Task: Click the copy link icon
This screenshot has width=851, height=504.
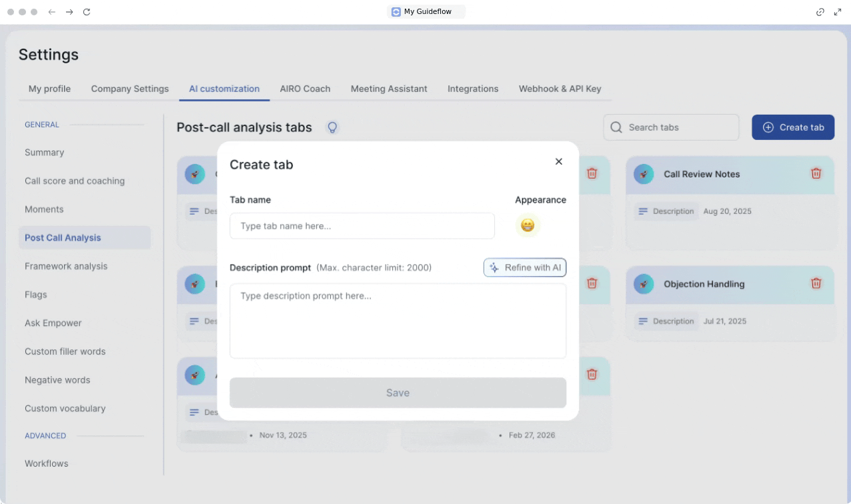Action: tap(820, 12)
